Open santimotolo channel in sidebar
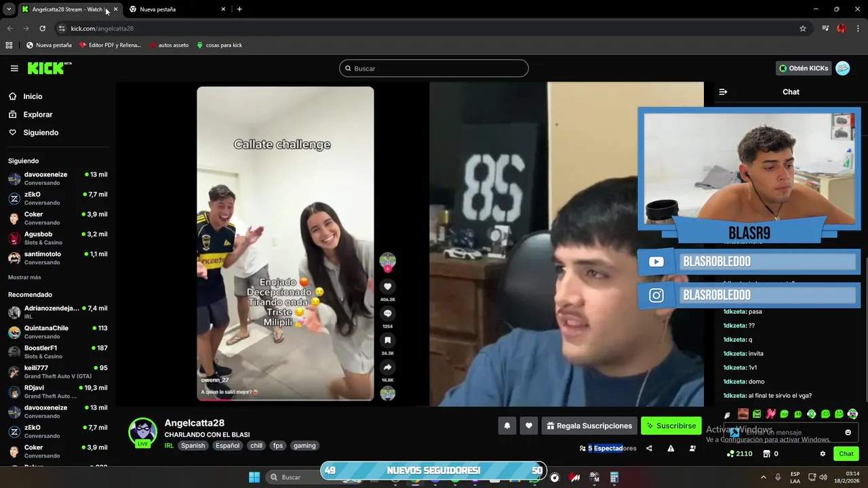The height and width of the screenshot is (488, 868). (x=58, y=258)
